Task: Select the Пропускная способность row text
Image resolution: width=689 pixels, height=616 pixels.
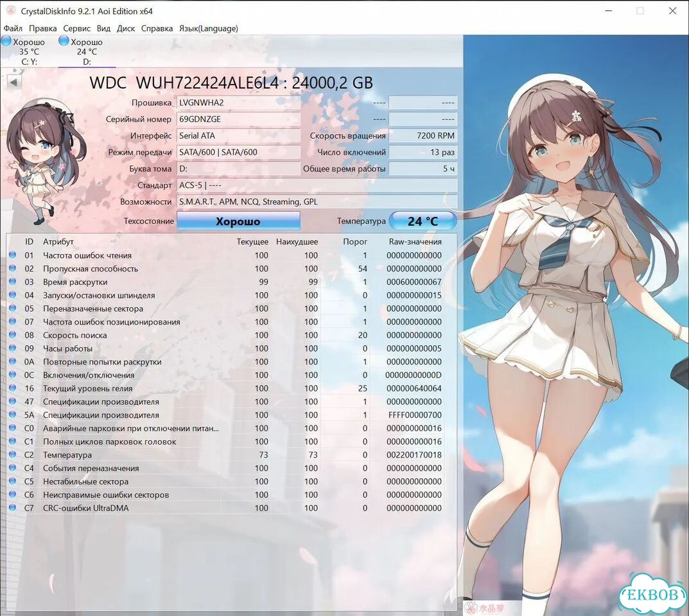Action: tap(91, 269)
